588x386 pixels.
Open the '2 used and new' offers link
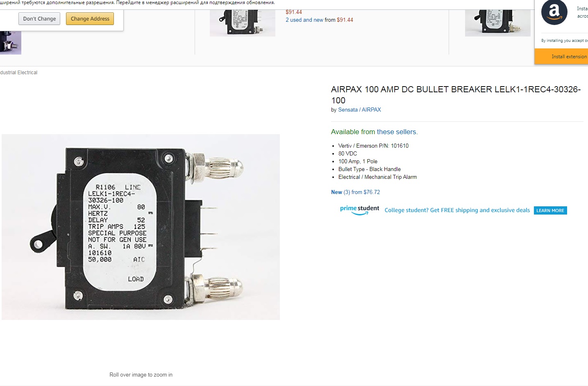click(x=304, y=20)
